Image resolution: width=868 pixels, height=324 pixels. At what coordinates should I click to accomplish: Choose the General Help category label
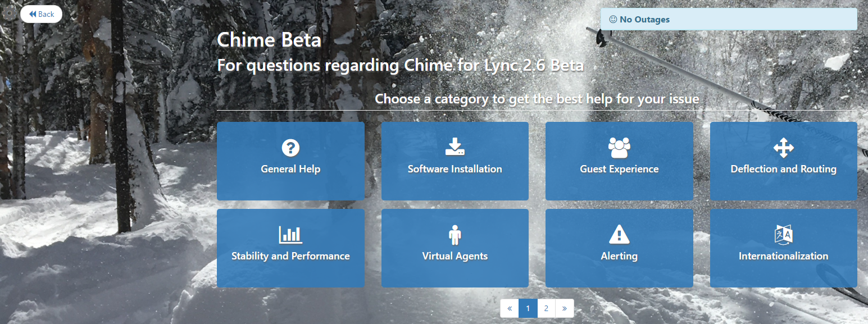[x=290, y=169]
